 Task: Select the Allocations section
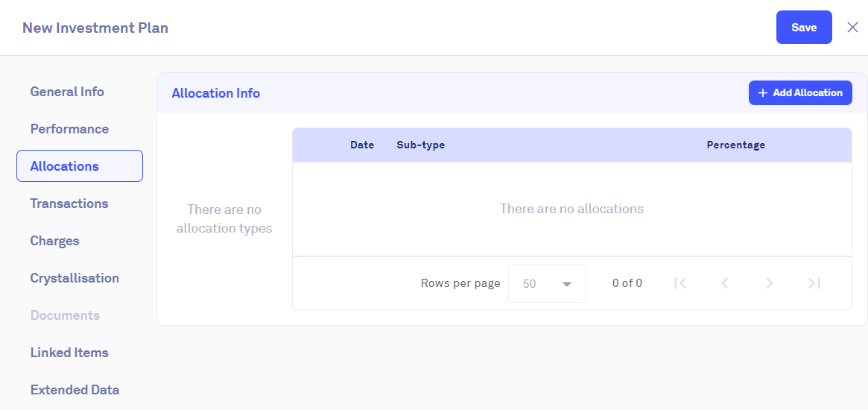pyautogui.click(x=80, y=166)
